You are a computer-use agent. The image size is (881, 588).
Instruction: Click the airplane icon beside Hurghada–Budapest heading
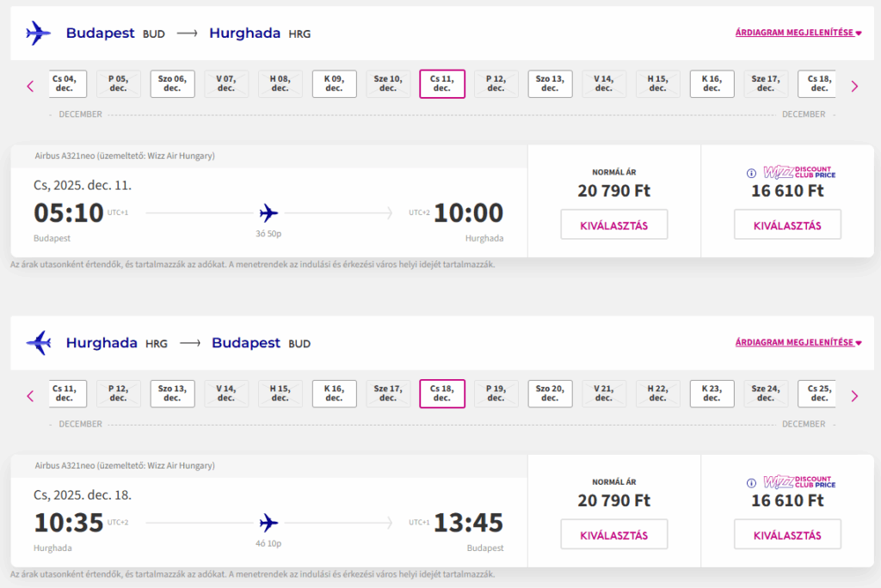tap(39, 343)
